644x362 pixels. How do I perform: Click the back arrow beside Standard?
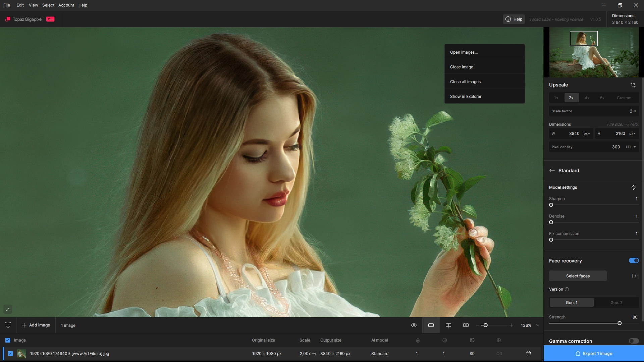[552, 171]
